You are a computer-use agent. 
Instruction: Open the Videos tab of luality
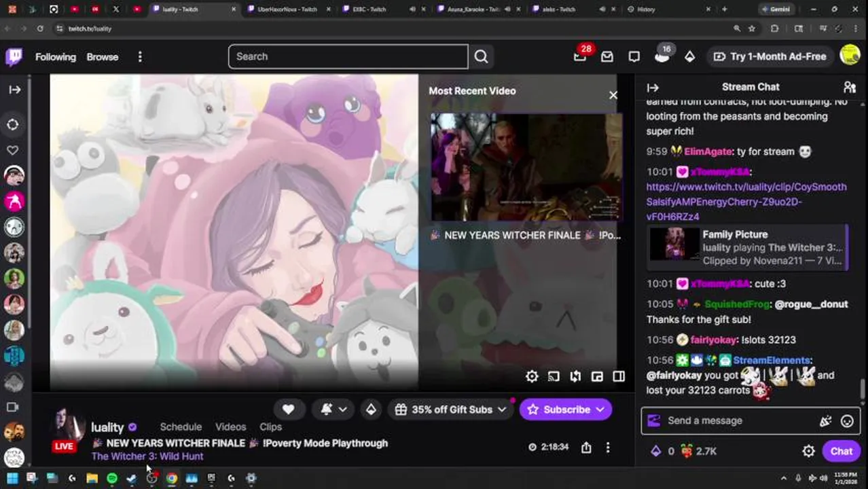(230, 427)
